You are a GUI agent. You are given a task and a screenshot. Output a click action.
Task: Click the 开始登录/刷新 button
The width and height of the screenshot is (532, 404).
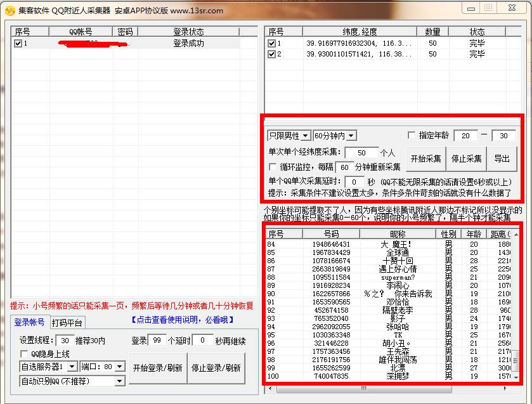158,368
